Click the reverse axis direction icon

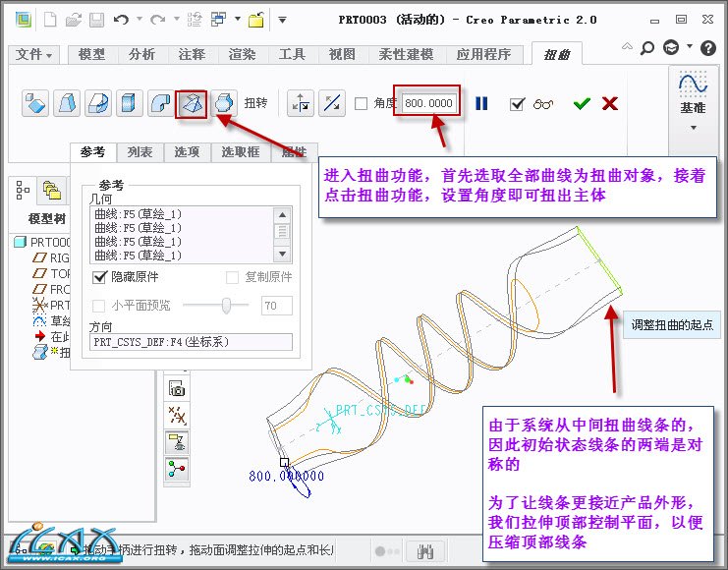pyautogui.click(x=331, y=102)
